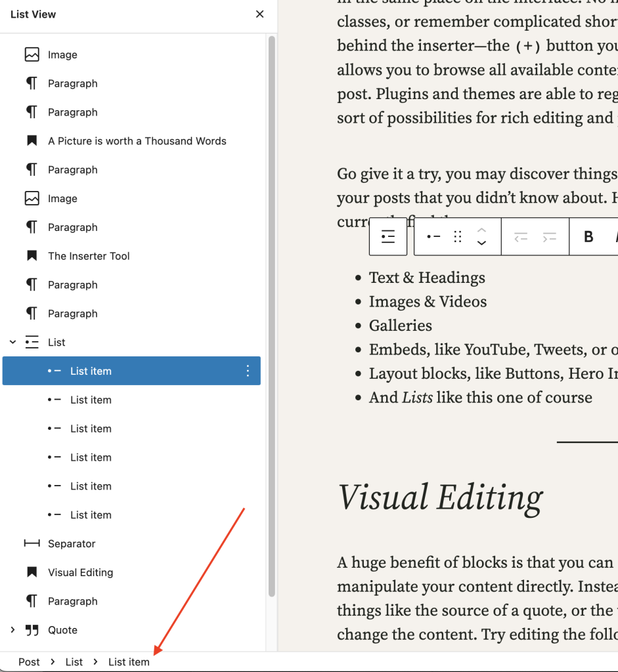This screenshot has height=672, width=618.
Task: Click the drag handle in block toolbar
Action: coord(458,237)
